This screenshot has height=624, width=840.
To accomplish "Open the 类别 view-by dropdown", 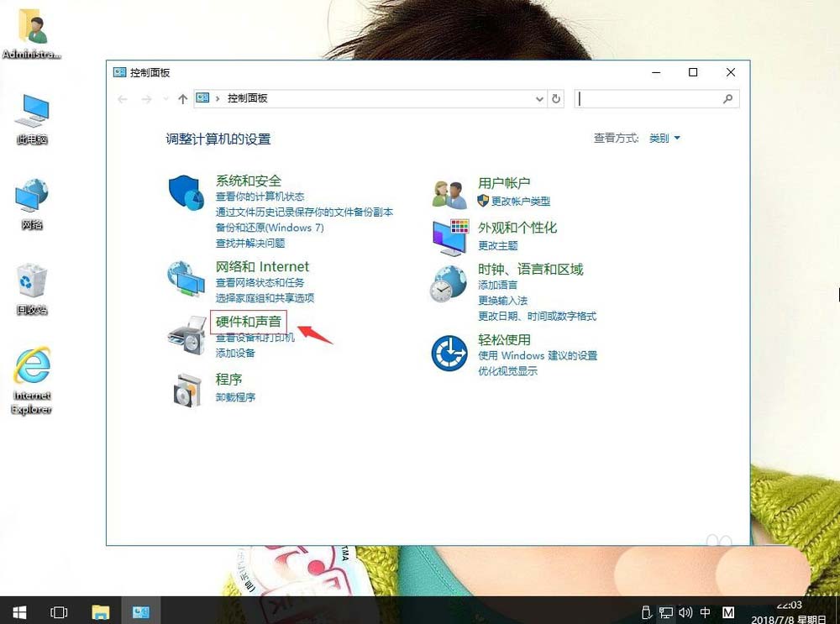I will (x=664, y=138).
